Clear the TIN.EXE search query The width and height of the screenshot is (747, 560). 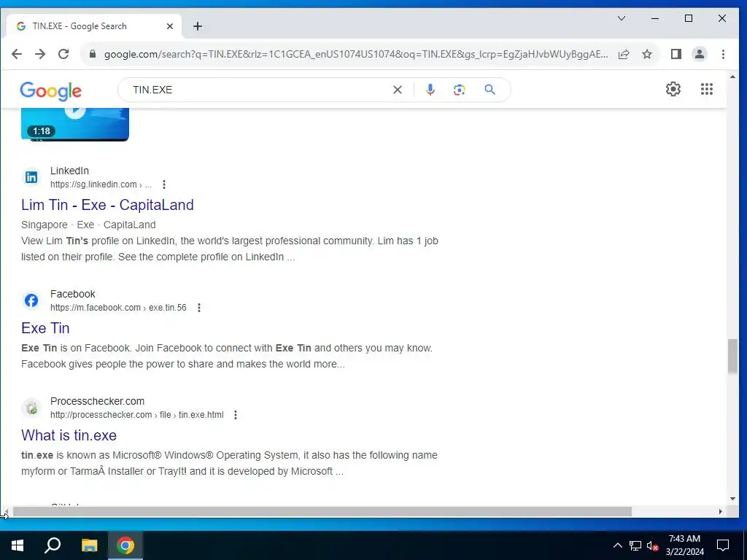pos(398,90)
